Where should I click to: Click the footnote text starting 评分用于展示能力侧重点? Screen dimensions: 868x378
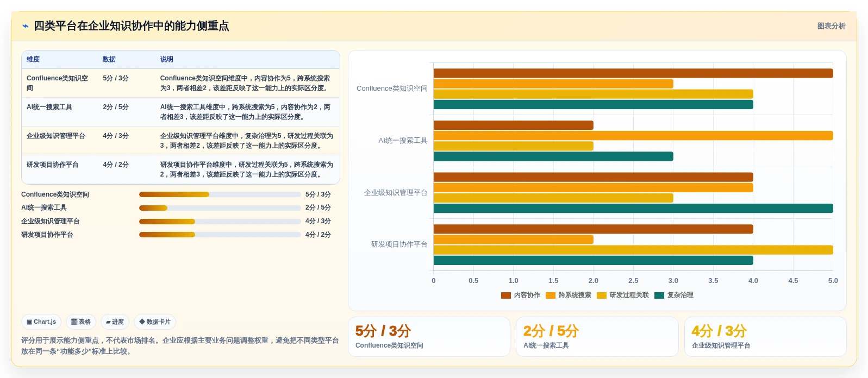point(180,346)
